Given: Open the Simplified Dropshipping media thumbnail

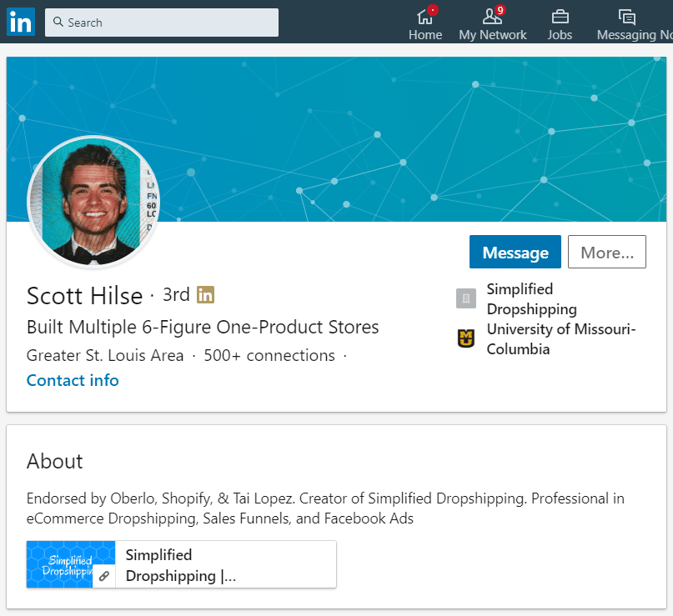Looking at the screenshot, I should [x=71, y=564].
